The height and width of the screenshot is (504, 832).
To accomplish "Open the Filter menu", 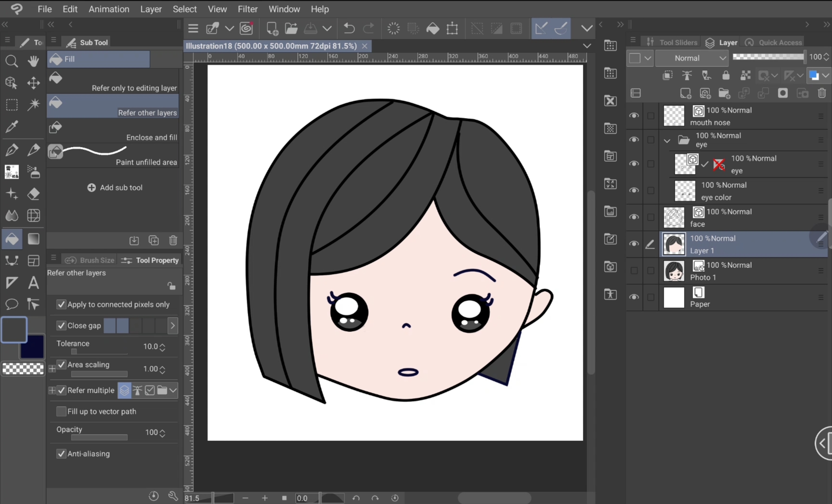I will (247, 9).
